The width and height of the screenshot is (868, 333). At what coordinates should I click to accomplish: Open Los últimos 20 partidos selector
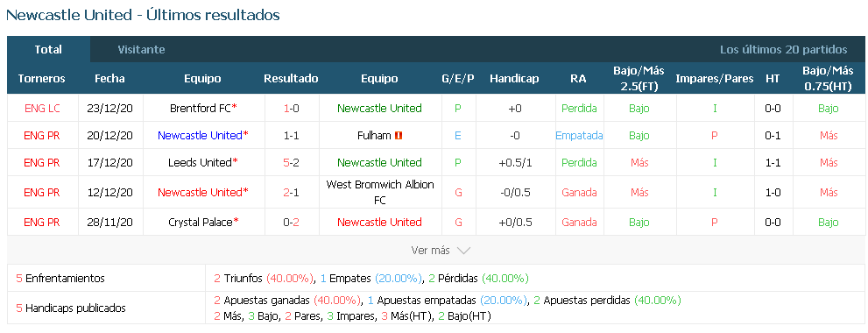click(783, 49)
